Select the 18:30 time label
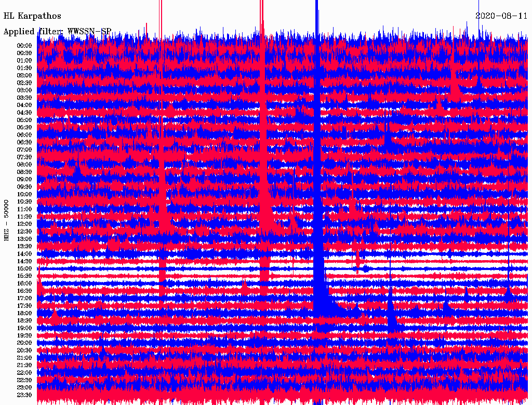The image size is (532, 405). tap(24, 321)
